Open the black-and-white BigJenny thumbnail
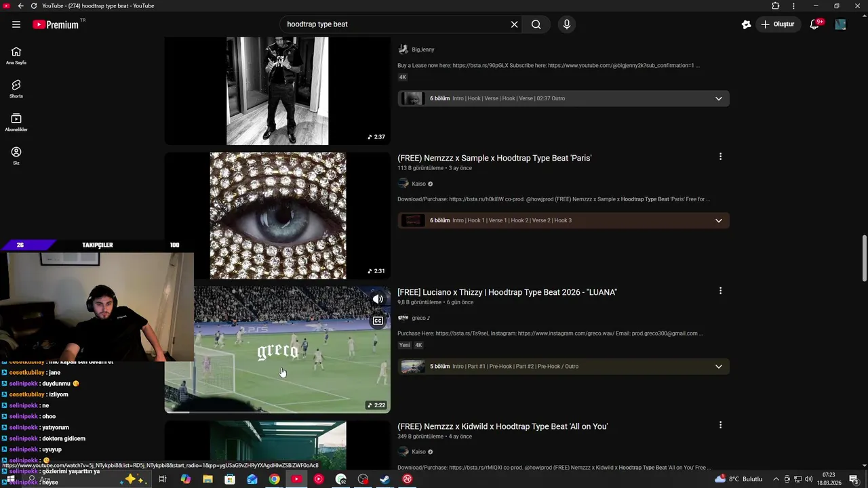The width and height of the screenshot is (868, 488). pyautogui.click(x=277, y=91)
